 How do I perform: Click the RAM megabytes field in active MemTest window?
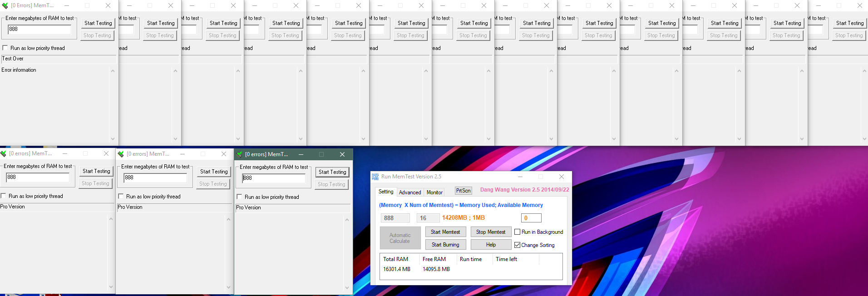click(x=274, y=178)
